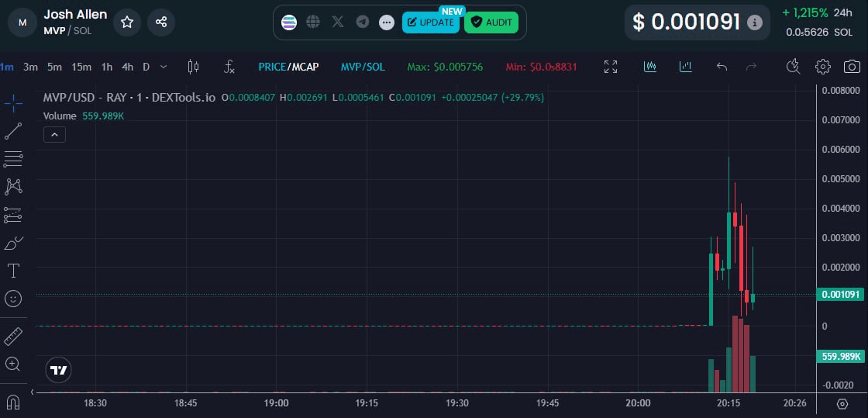The image size is (868, 418).
Task: Collapse the drawing toolbar side arrow
Action: coord(32,392)
